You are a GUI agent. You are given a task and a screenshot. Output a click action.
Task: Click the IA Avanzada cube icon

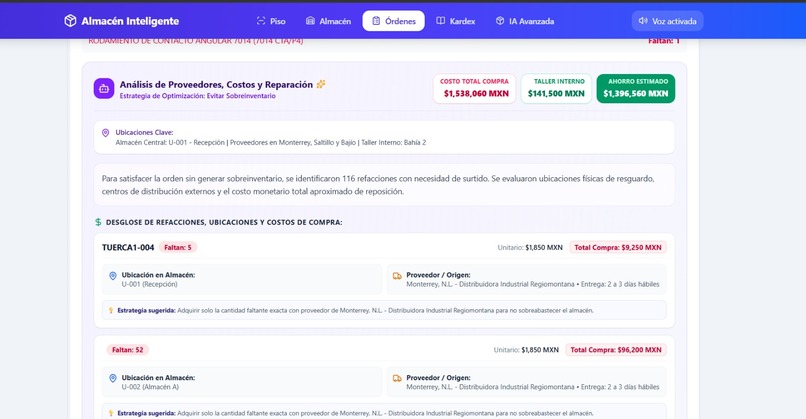(500, 21)
